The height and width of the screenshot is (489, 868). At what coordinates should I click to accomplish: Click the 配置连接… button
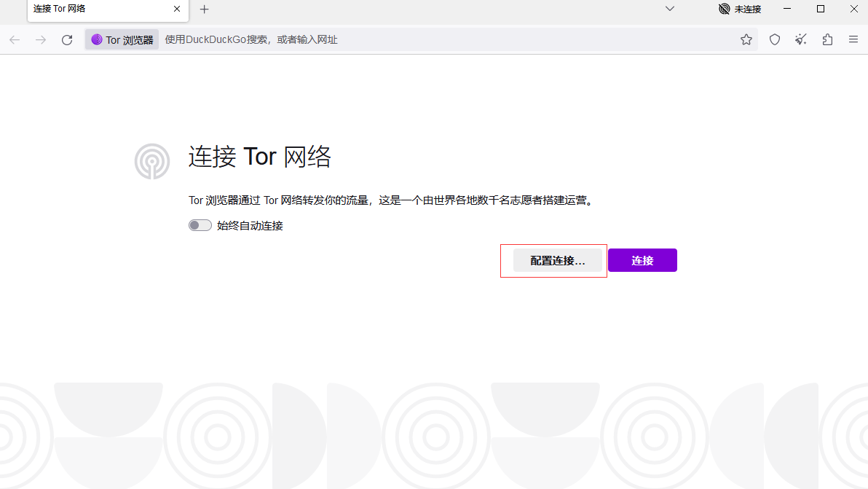[x=558, y=260]
